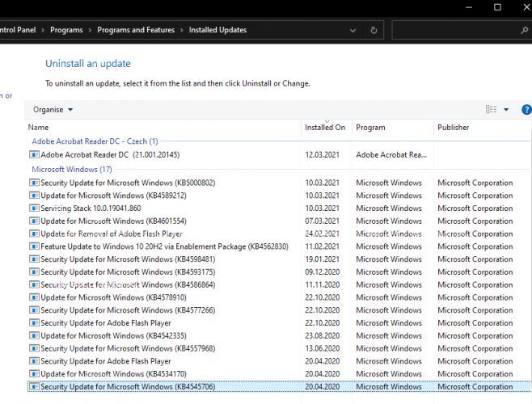Select Feature Update to Windows 10 20H2 entry
Viewport: 532px width, 404px height.
(x=279, y=246)
